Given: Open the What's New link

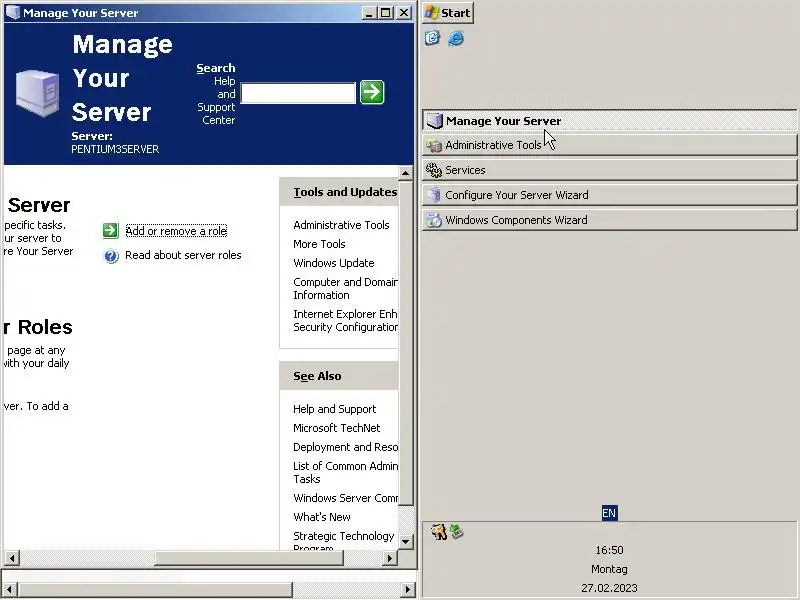Looking at the screenshot, I should (322, 517).
